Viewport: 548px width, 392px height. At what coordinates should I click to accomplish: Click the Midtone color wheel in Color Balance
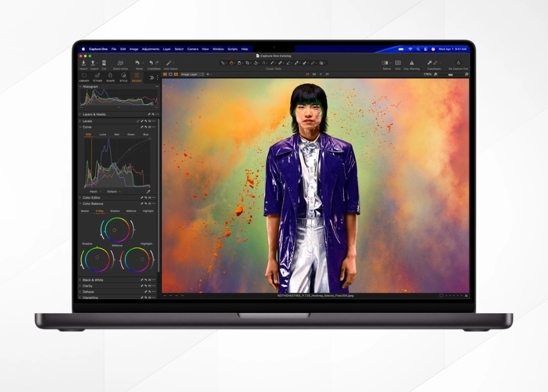click(x=117, y=230)
